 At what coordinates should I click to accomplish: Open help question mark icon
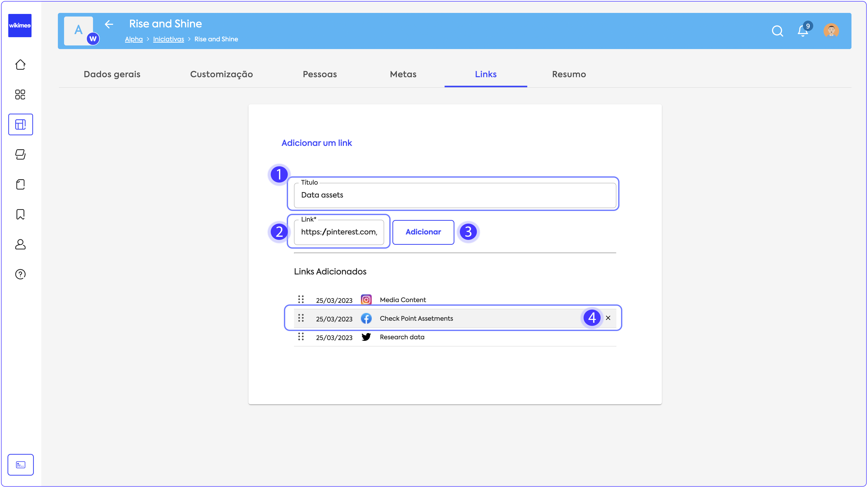(x=20, y=274)
